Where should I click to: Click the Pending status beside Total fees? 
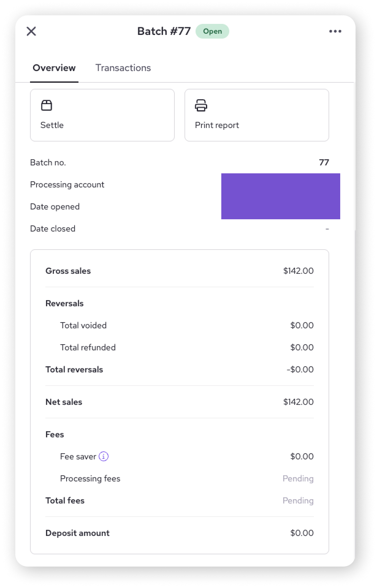[x=298, y=501]
